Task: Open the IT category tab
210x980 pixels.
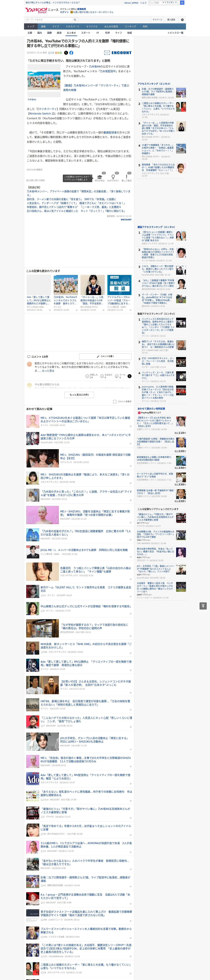Action: click(x=98, y=33)
